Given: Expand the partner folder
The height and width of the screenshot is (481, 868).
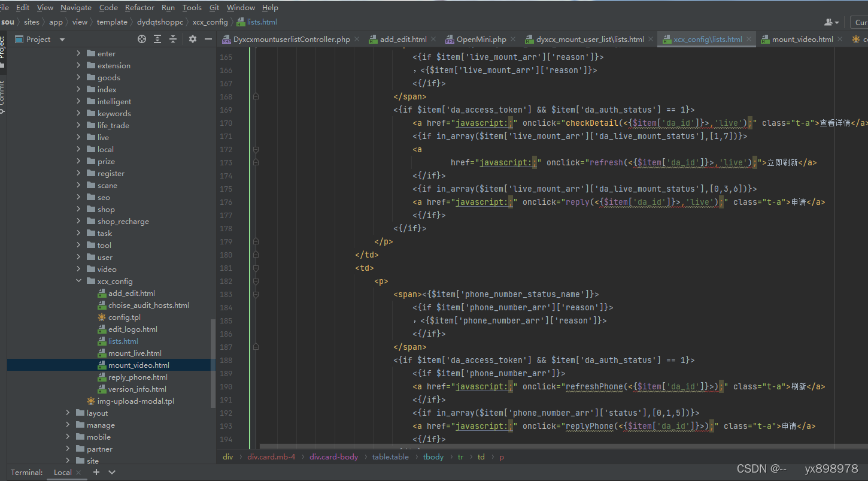Looking at the screenshot, I should click(x=68, y=449).
